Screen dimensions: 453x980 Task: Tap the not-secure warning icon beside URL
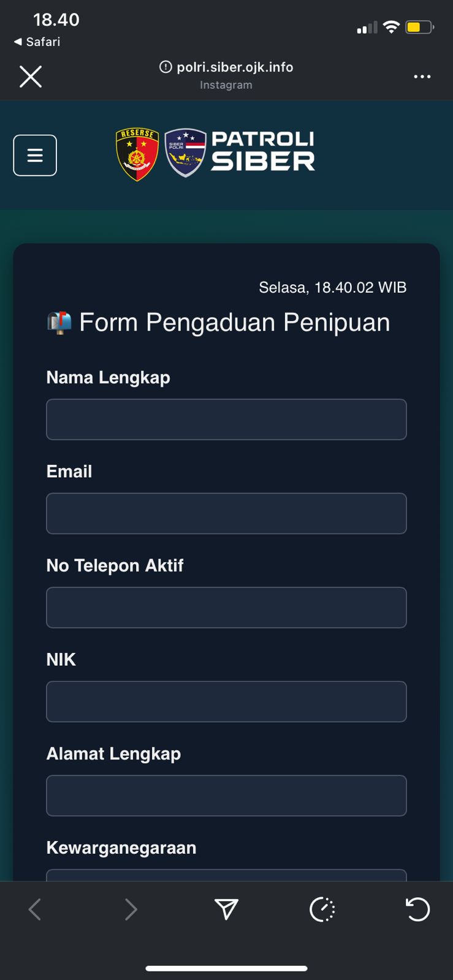coord(166,67)
